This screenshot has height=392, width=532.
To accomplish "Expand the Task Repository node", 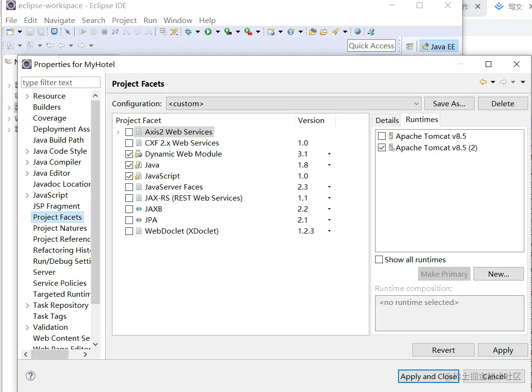I will coord(27,305).
